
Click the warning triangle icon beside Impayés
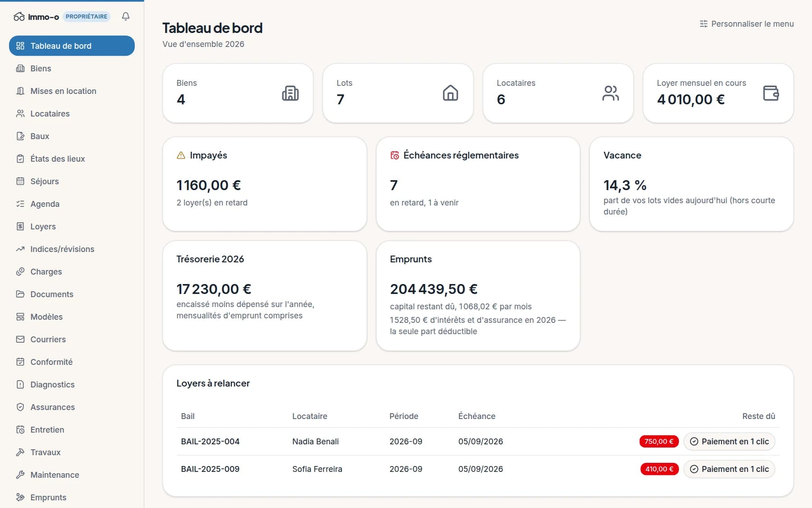tap(181, 155)
